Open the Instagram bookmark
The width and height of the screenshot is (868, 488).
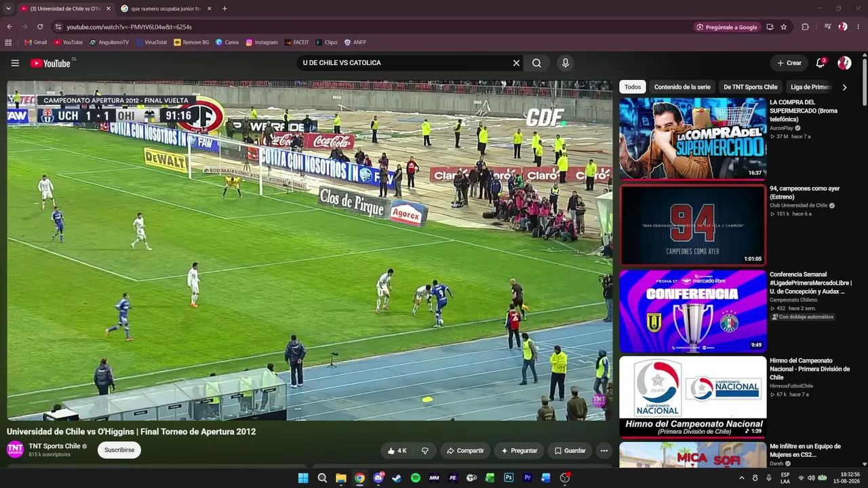[262, 42]
